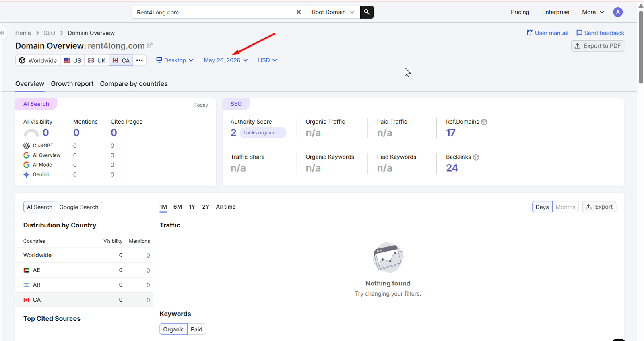Image resolution: width=644 pixels, height=341 pixels.
Task: Select the 6M time range
Action: (x=178, y=207)
